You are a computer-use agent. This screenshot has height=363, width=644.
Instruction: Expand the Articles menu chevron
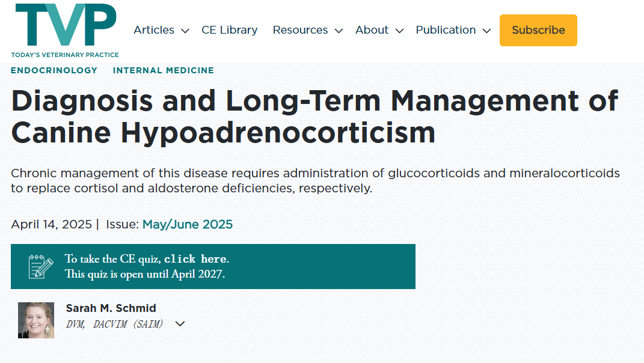coord(185,31)
